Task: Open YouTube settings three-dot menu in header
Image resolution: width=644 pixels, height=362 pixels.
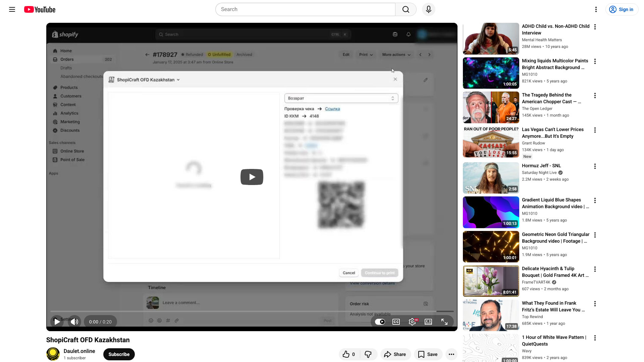Action: (x=596, y=9)
